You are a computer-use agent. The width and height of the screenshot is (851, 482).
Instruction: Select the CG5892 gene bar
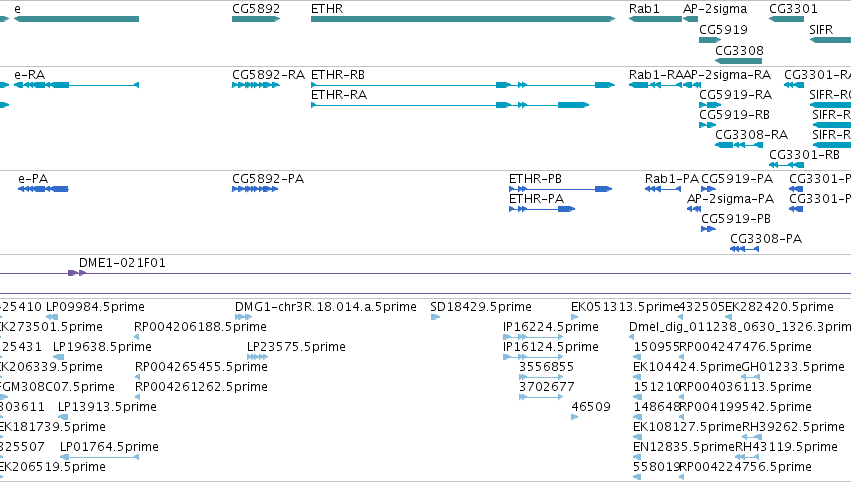[x=256, y=19]
